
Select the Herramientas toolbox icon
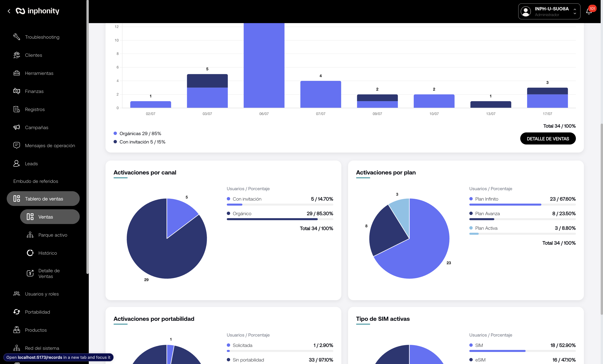(x=17, y=73)
